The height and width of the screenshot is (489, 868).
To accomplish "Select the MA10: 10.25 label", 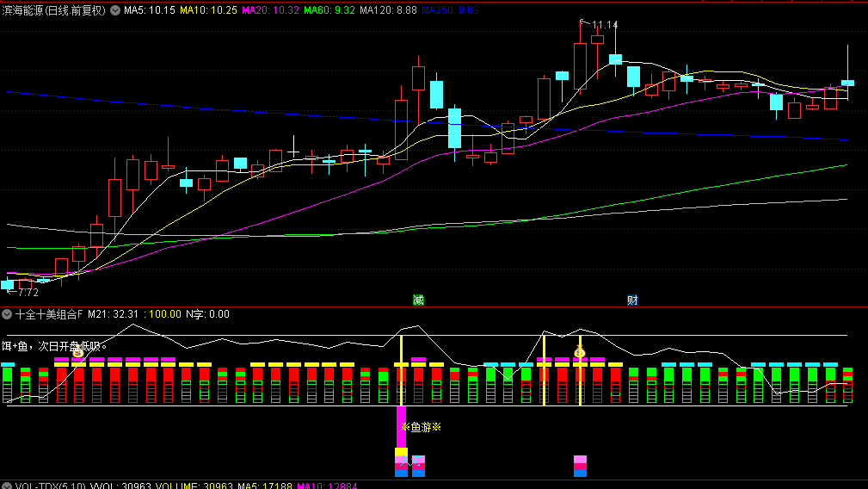I will pyautogui.click(x=209, y=10).
